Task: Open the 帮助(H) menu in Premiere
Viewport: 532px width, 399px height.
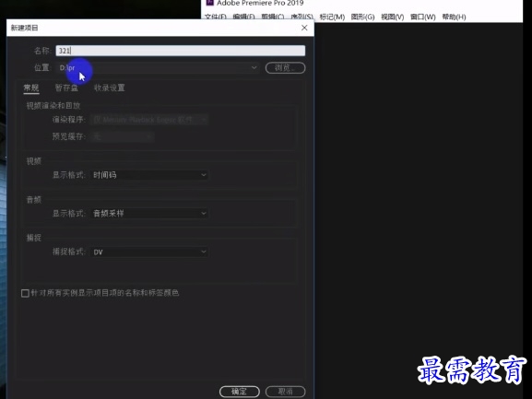Action: coord(454,17)
